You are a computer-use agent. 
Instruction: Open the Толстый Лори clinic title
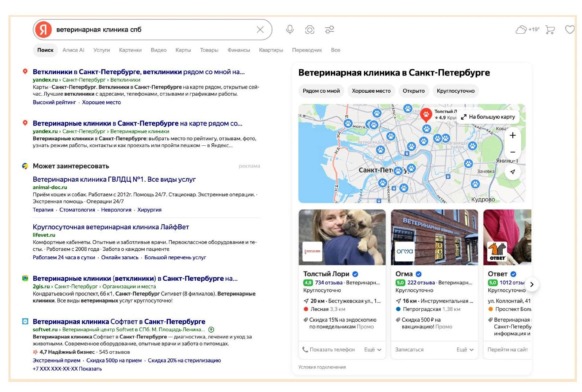326,274
